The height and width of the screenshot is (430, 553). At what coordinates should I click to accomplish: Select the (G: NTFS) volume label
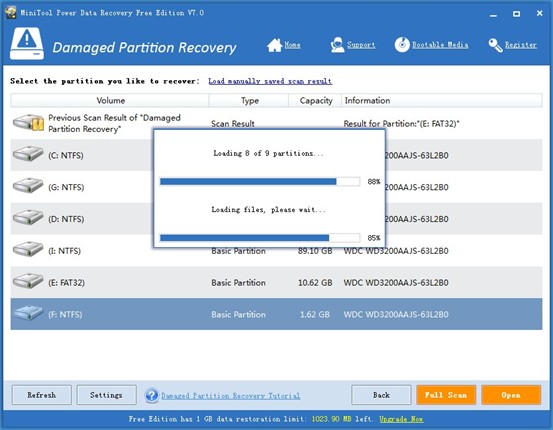point(66,187)
